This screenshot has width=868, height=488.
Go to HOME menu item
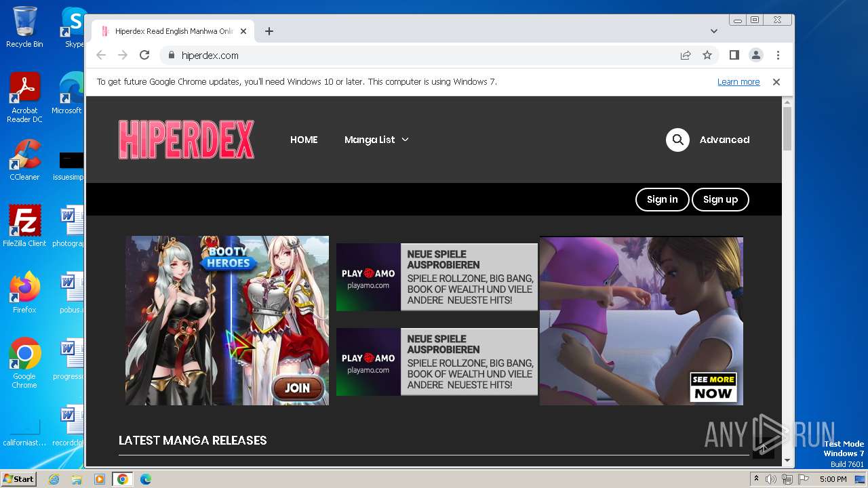click(x=304, y=140)
